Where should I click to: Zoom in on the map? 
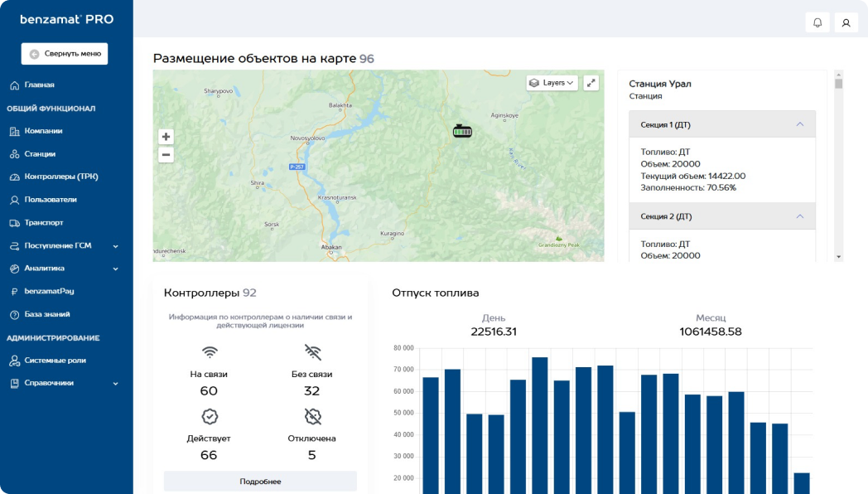(x=166, y=137)
